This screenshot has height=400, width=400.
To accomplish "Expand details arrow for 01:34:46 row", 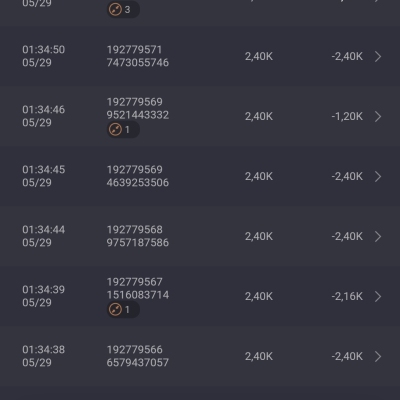I will pyautogui.click(x=378, y=116).
